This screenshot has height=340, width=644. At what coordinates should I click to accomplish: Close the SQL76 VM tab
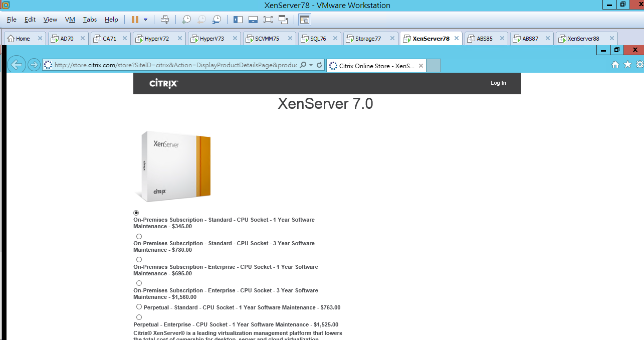335,39
